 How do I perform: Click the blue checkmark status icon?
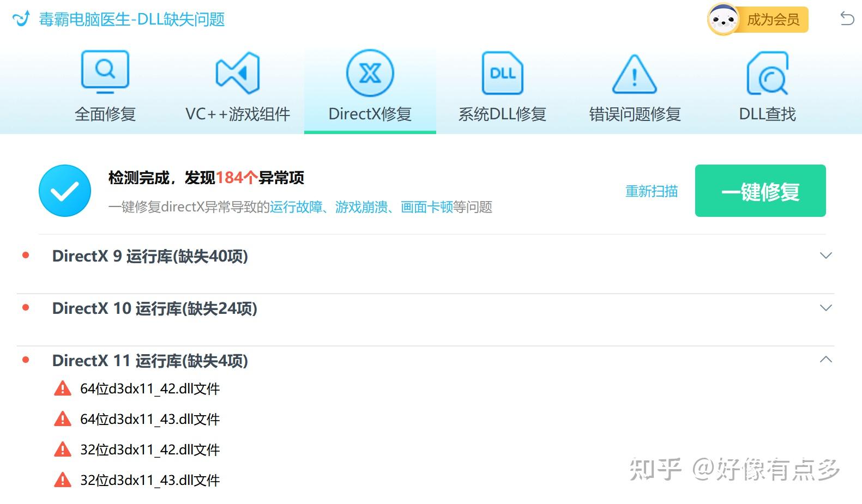coord(65,191)
